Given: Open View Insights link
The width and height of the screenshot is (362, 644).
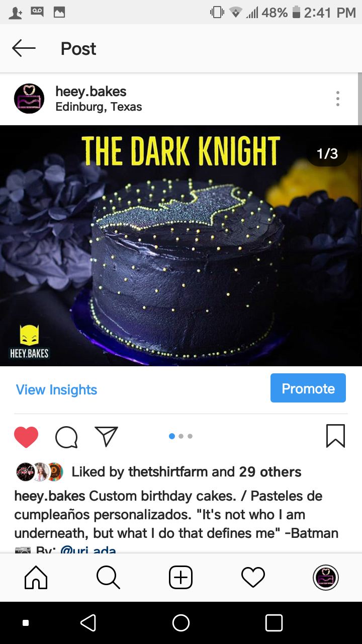Looking at the screenshot, I should pyautogui.click(x=56, y=390).
